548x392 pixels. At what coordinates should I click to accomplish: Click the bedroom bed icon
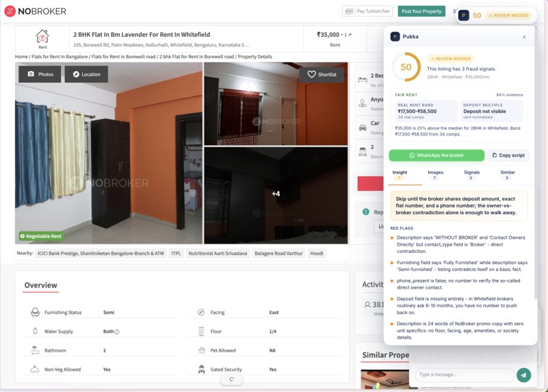pyautogui.click(x=363, y=79)
